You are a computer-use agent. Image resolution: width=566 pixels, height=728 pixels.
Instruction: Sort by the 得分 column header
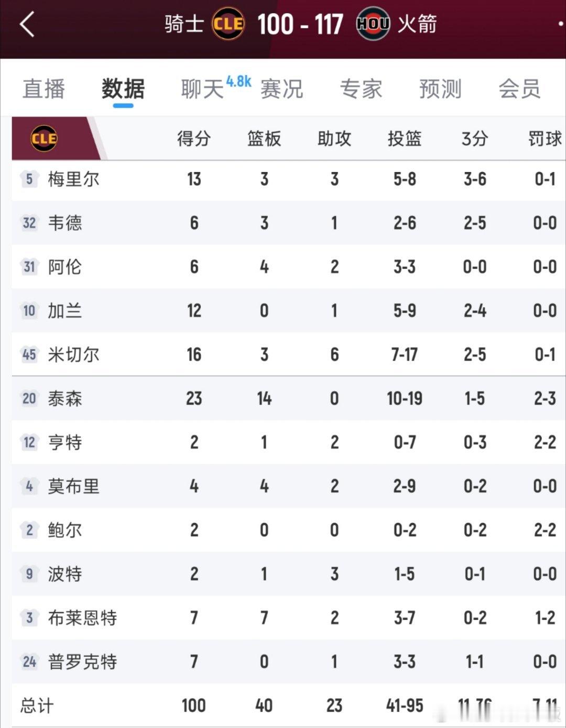tap(194, 139)
